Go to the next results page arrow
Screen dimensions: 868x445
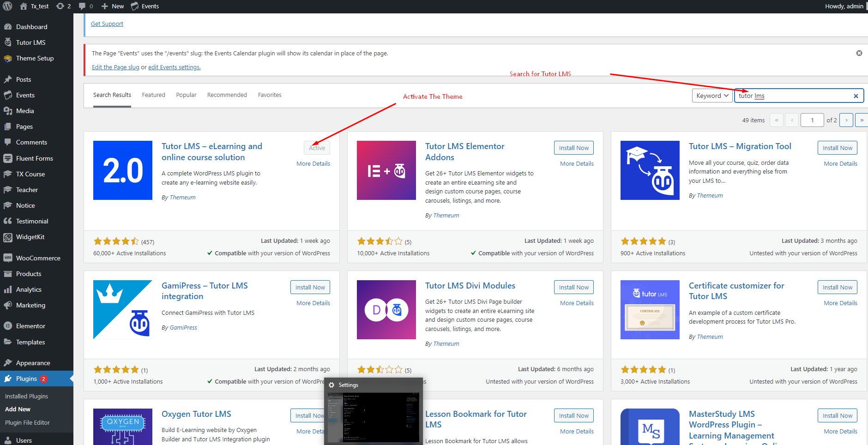click(846, 120)
